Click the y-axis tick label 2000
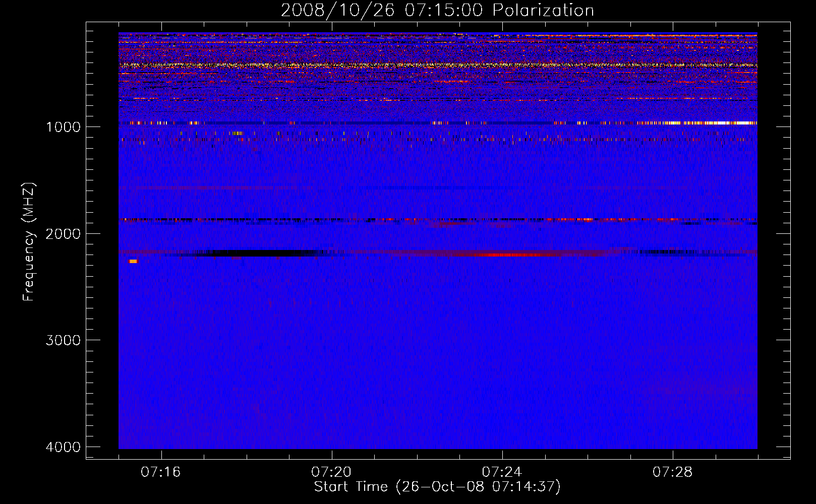Screen dimensions: 816x504 (x=63, y=233)
